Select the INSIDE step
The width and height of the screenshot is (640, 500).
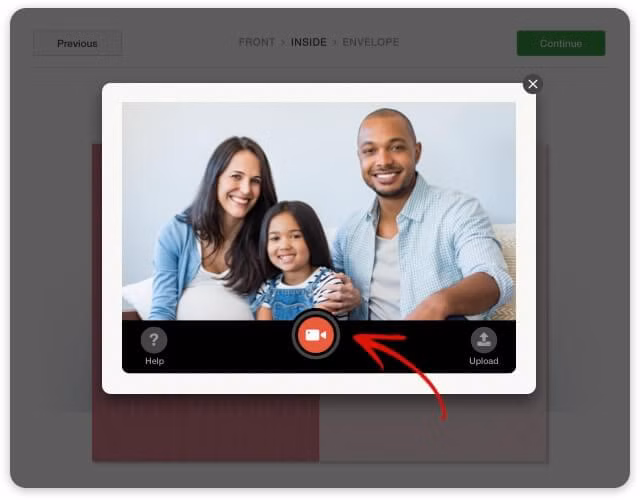point(309,42)
